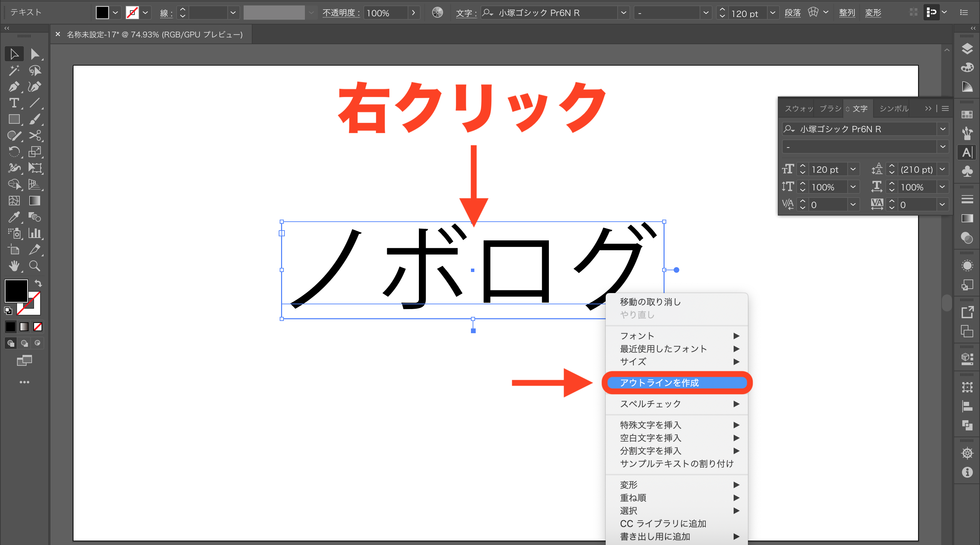The image size is (980, 545).
Task: Enable Draw Normal mode
Action: point(11,343)
